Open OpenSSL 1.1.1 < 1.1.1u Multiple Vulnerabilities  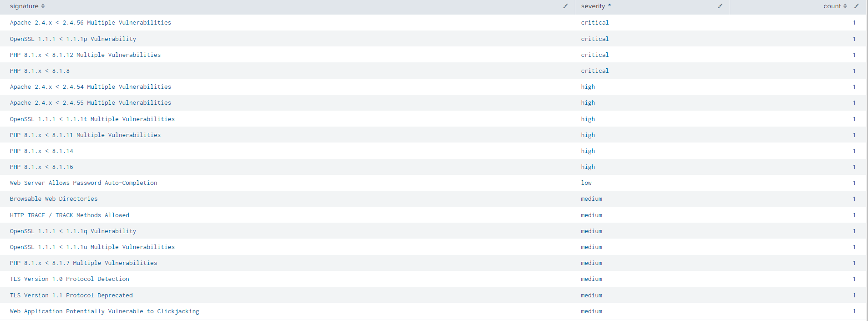click(x=92, y=247)
